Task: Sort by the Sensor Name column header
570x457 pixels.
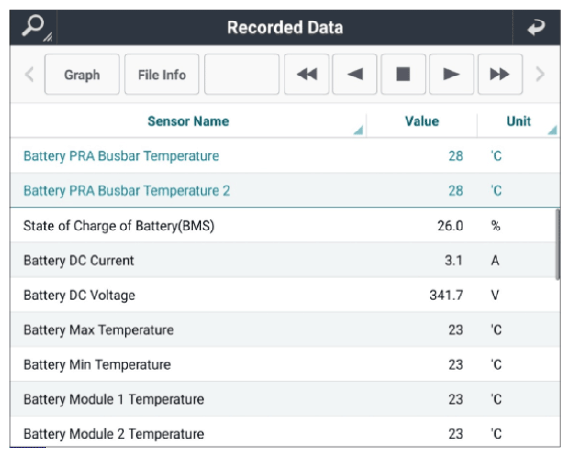Action: coord(188,121)
